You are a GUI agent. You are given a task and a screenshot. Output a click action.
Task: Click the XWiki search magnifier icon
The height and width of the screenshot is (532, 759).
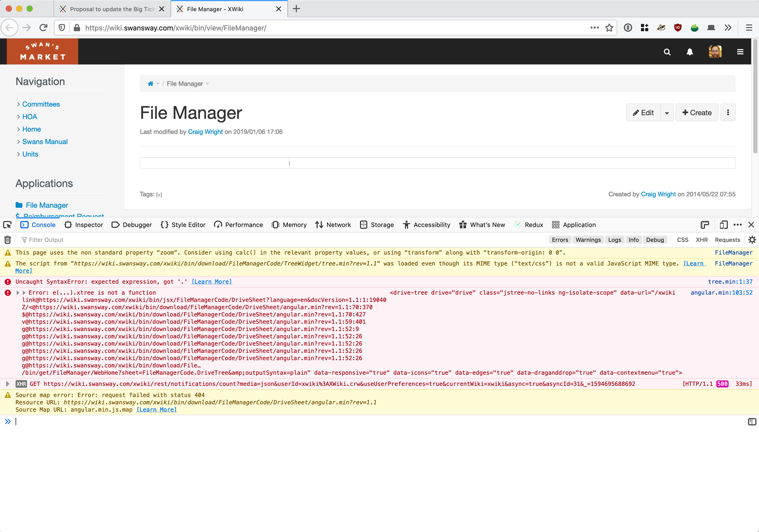click(667, 52)
